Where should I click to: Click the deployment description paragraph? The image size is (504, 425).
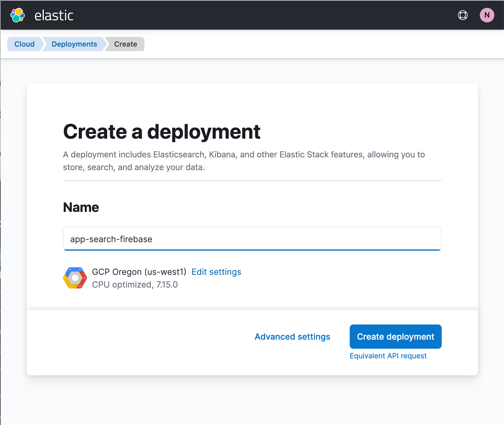pyautogui.click(x=244, y=161)
